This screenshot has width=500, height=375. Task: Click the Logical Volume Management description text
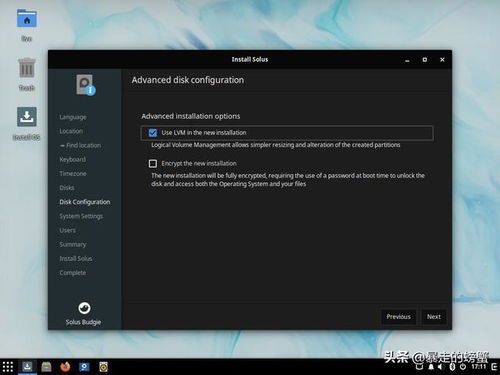pos(276,145)
